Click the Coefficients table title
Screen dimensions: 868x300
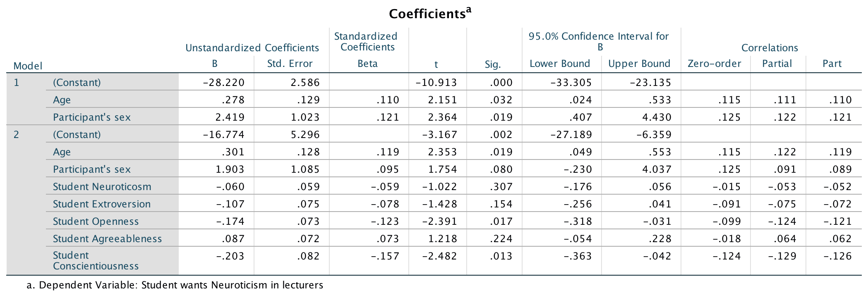tap(430, 14)
